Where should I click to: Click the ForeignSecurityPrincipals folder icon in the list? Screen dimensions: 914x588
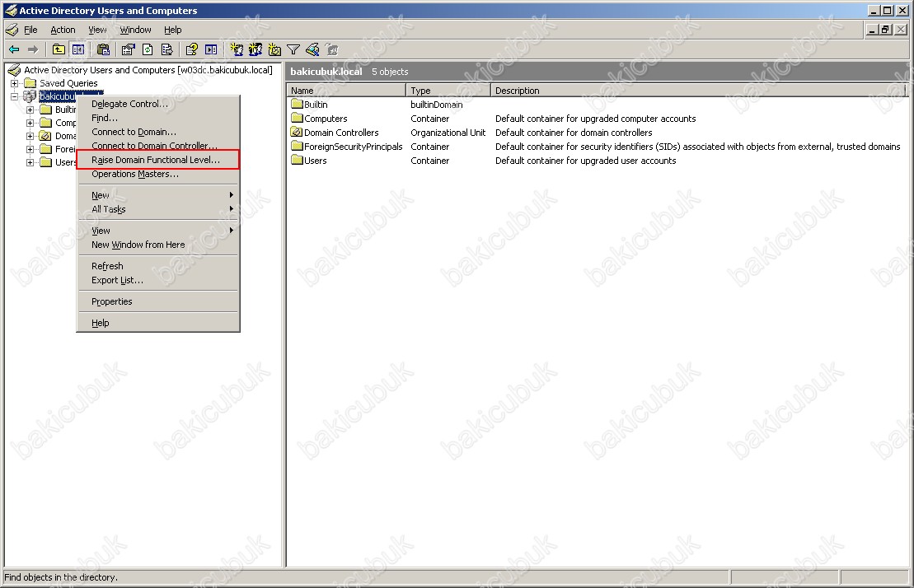[297, 146]
